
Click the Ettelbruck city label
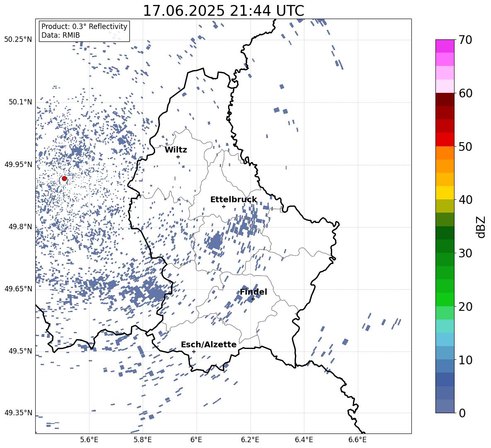click(233, 200)
